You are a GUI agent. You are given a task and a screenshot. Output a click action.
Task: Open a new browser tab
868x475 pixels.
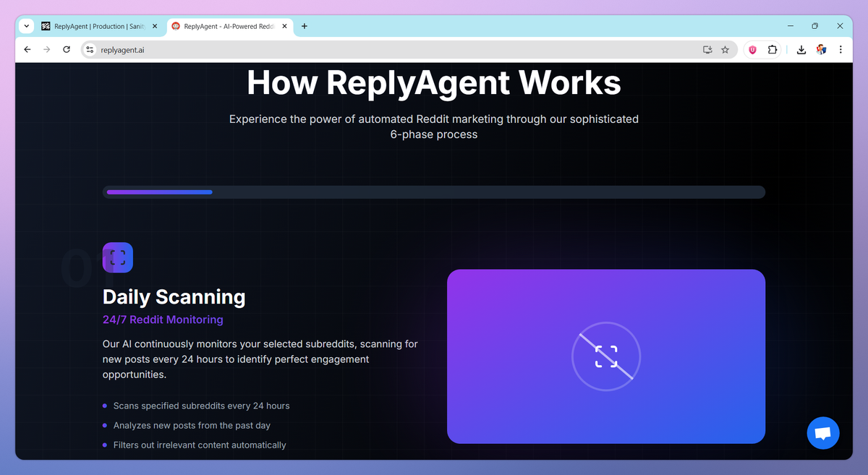[x=305, y=26]
